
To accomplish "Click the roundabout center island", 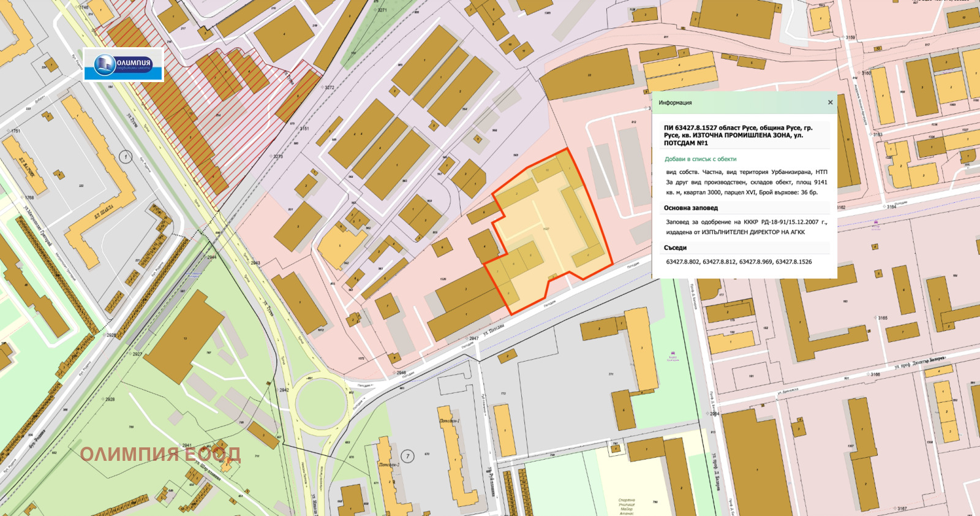I will coord(322,404).
